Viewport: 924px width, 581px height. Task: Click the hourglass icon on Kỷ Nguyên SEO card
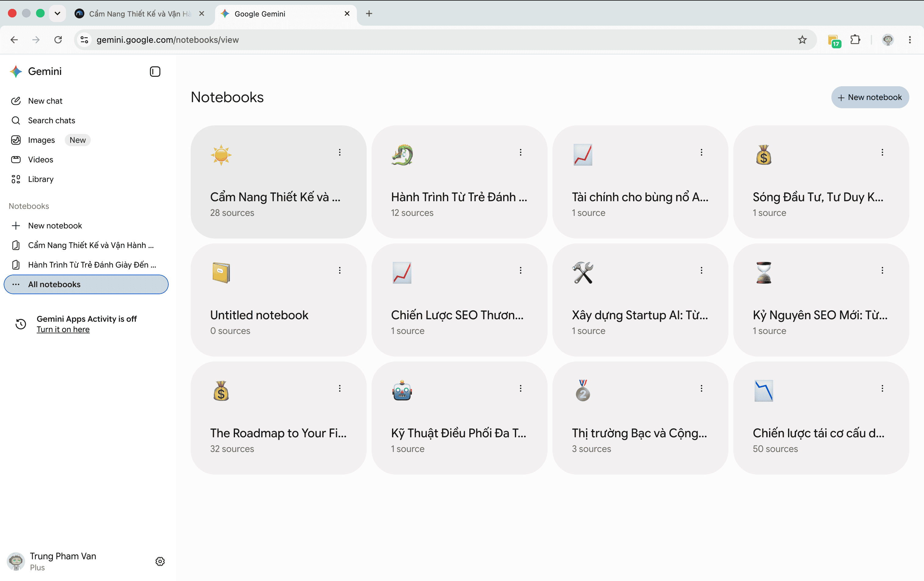[x=764, y=273]
